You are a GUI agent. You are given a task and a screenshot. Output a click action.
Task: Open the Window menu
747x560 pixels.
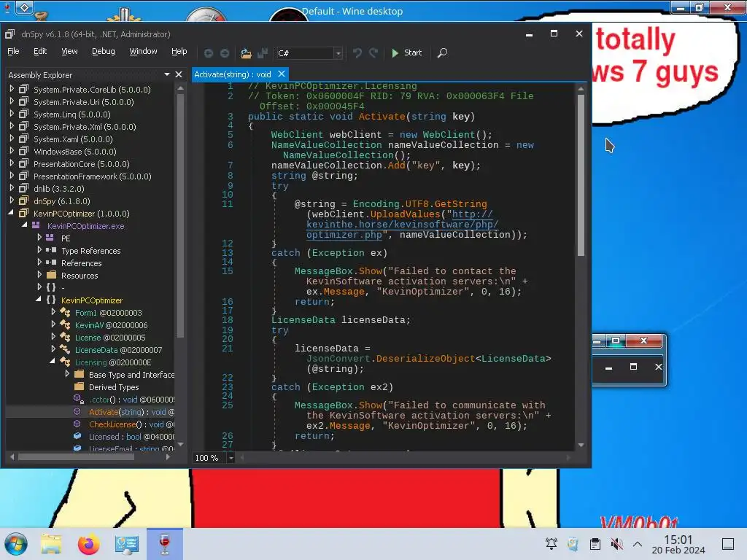144,51
